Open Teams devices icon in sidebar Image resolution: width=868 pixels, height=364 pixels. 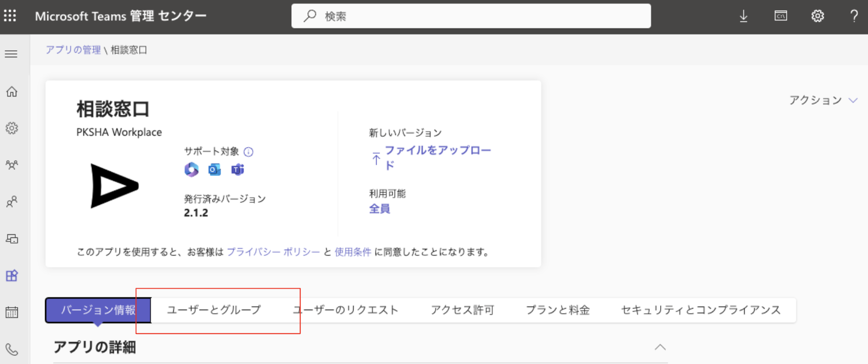12,238
